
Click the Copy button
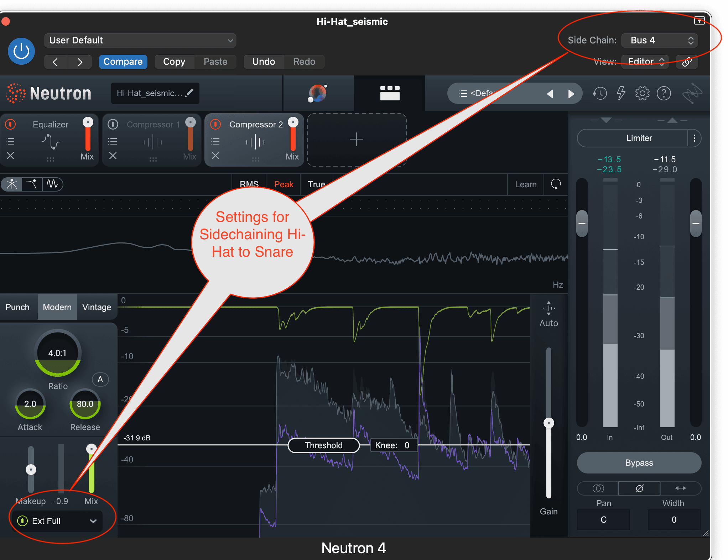tap(174, 62)
